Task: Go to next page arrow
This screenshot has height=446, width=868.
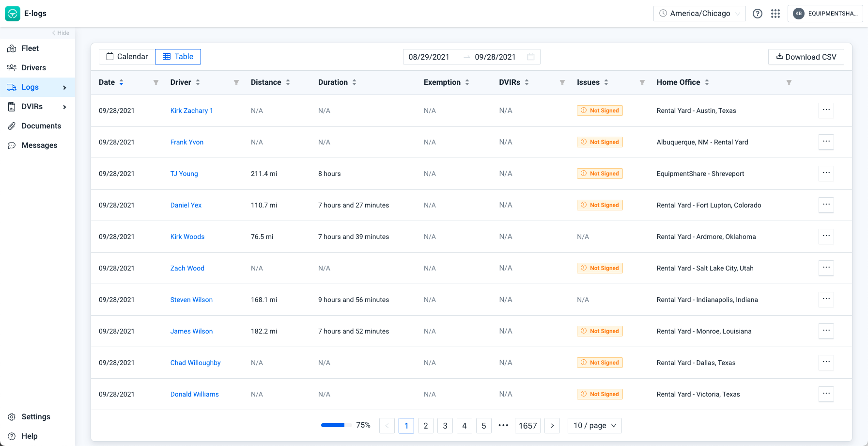Action: pyautogui.click(x=552, y=426)
